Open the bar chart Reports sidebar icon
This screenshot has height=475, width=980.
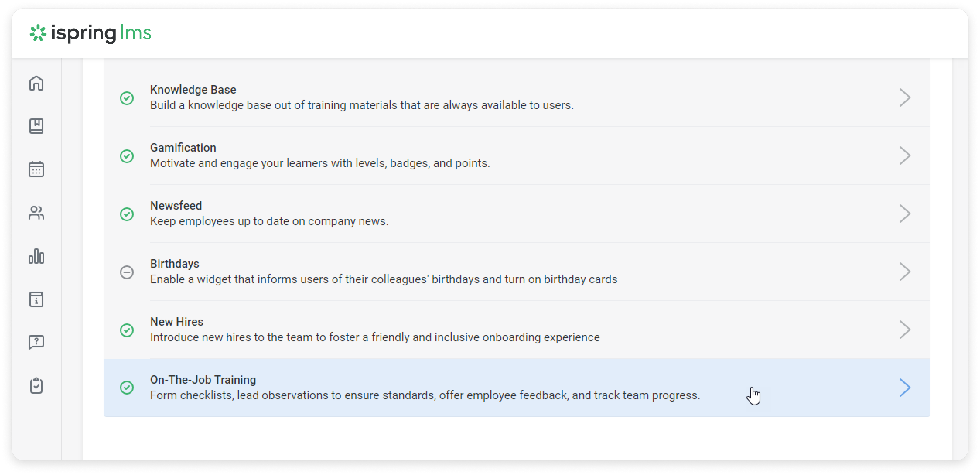[x=36, y=256]
